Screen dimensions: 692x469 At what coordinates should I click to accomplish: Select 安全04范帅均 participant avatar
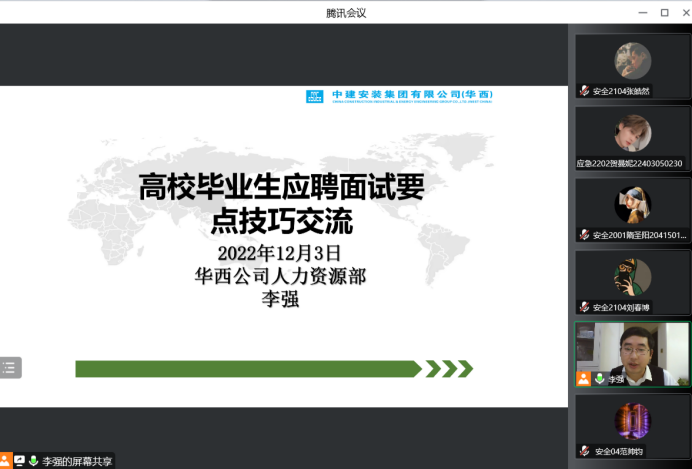[x=632, y=421]
